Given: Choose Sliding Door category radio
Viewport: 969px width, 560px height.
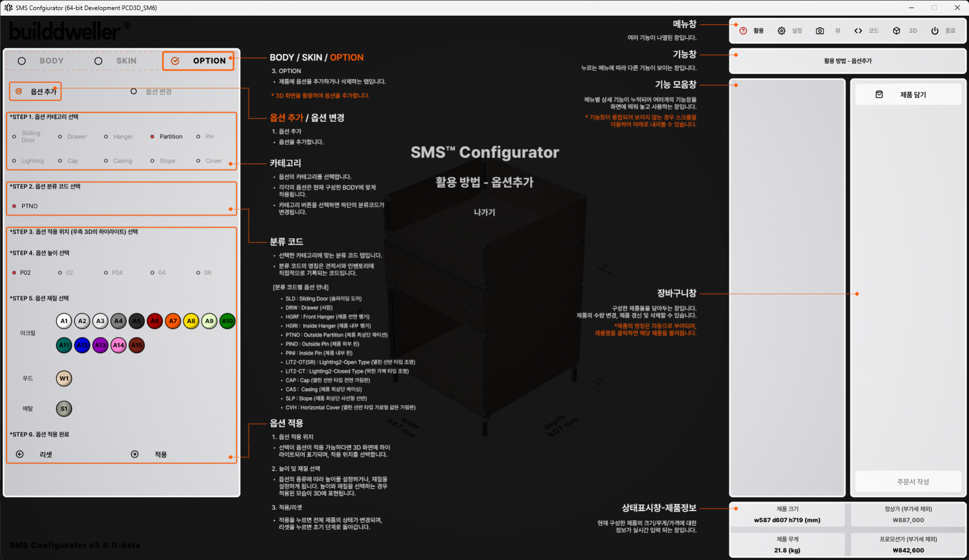Looking at the screenshot, I should coord(14,137).
